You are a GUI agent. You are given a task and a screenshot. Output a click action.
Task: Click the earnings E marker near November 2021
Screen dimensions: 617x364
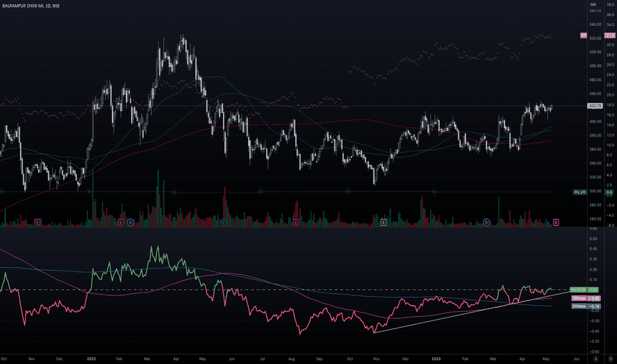[37, 223]
